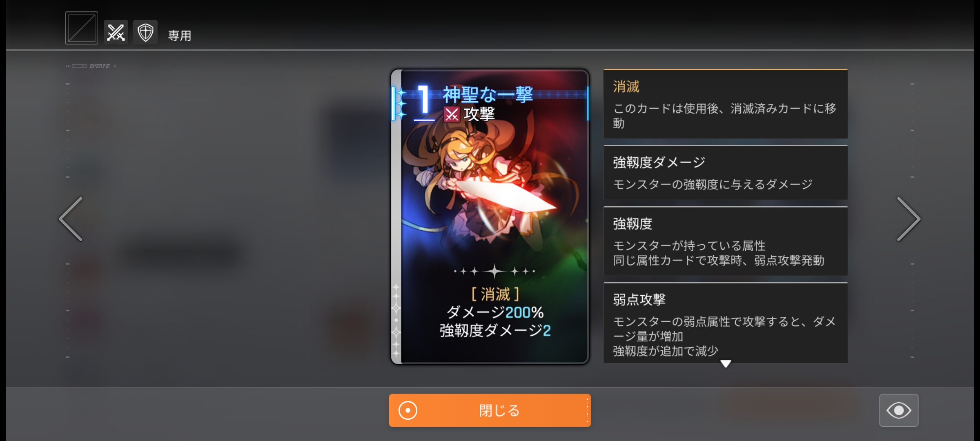Screen dimensions: 980x441
Task: Expand more keywords with the white down triangle
Action: [x=726, y=363]
